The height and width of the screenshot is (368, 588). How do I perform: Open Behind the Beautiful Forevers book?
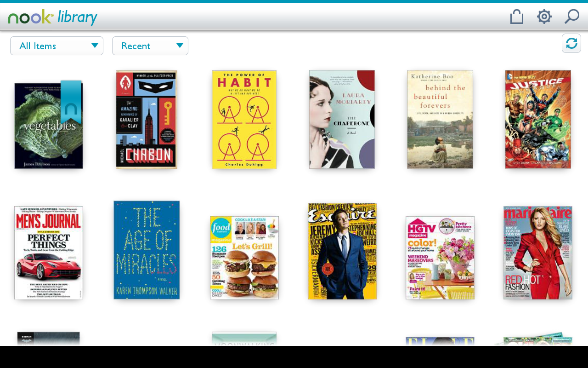pyautogui.click(x=440, y=120)
